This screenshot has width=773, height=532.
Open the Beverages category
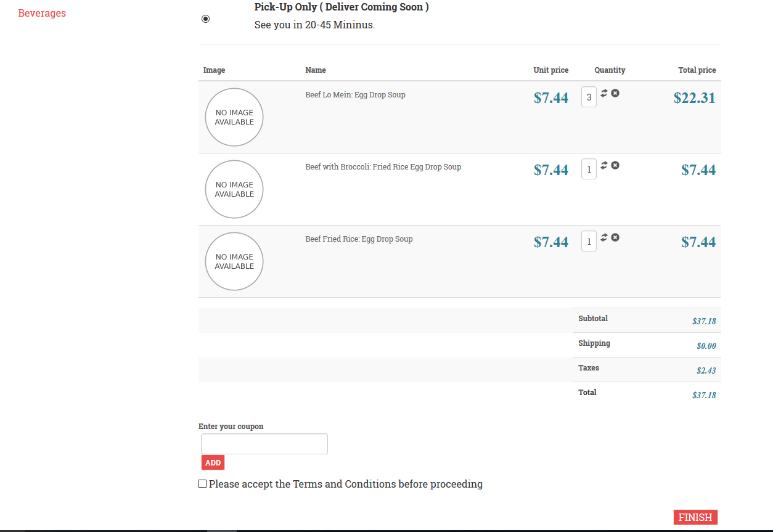(42, 13)
